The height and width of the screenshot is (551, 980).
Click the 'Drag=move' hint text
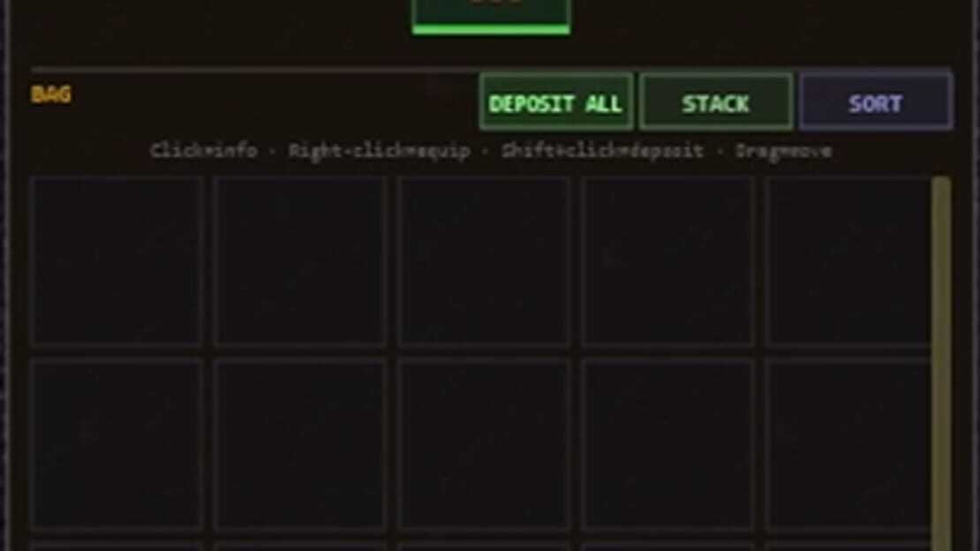(x=783, y=151)
